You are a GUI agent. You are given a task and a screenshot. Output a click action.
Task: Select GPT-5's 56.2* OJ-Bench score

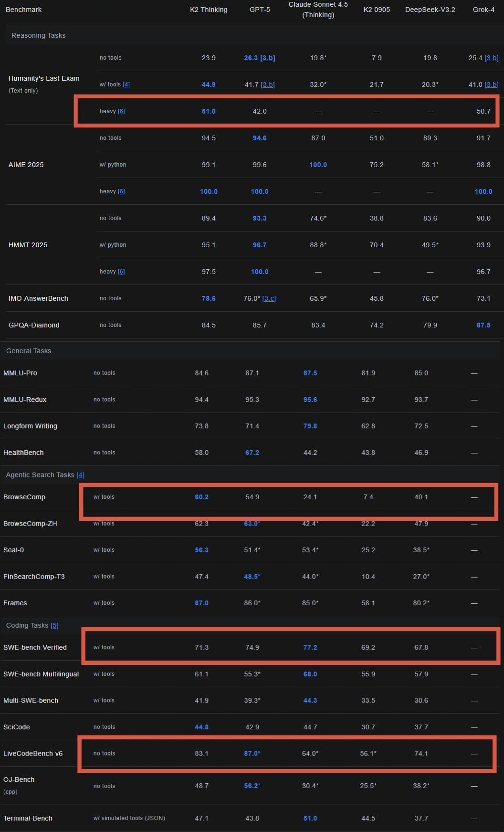pos(252,786)
